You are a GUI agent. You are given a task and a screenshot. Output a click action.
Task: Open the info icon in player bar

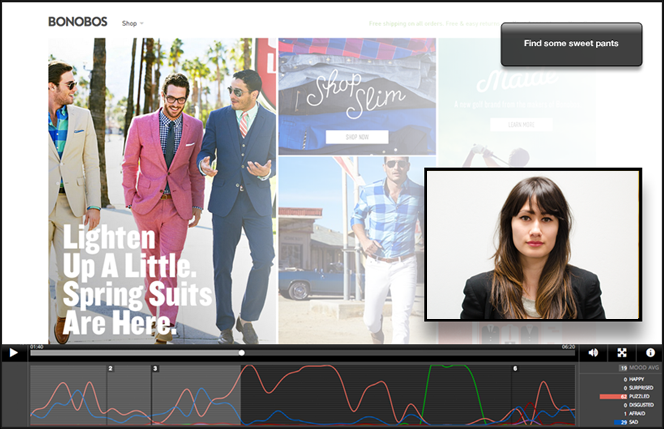click(650, 352)
